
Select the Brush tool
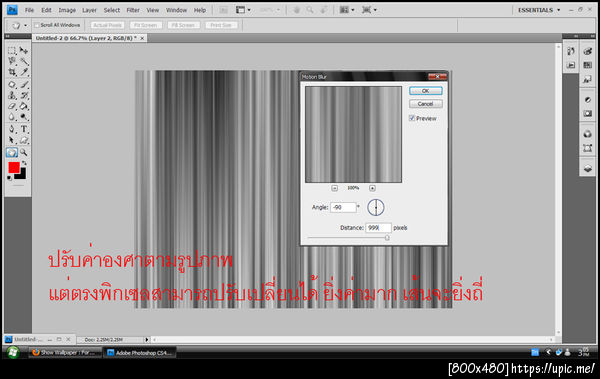click(x=24, y=84)
